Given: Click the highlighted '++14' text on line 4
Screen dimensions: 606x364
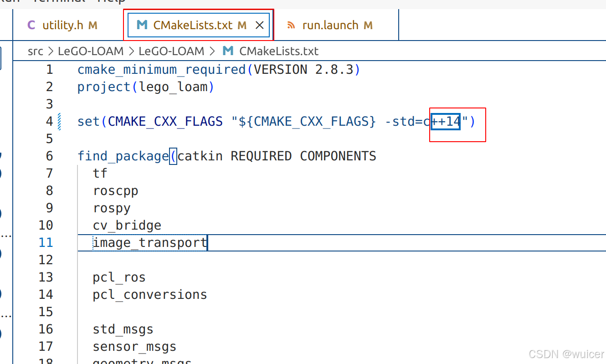Looking at the screenshot, I should click(x=446, y=122).
